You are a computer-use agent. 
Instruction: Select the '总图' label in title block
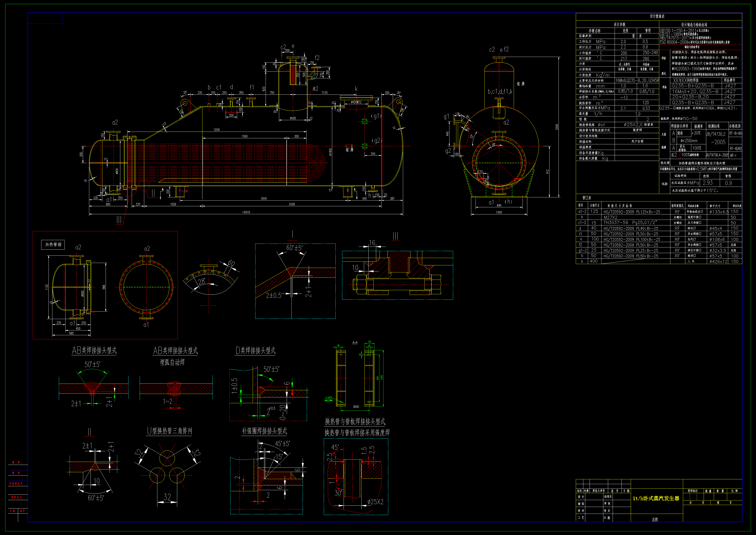(655, 519)
